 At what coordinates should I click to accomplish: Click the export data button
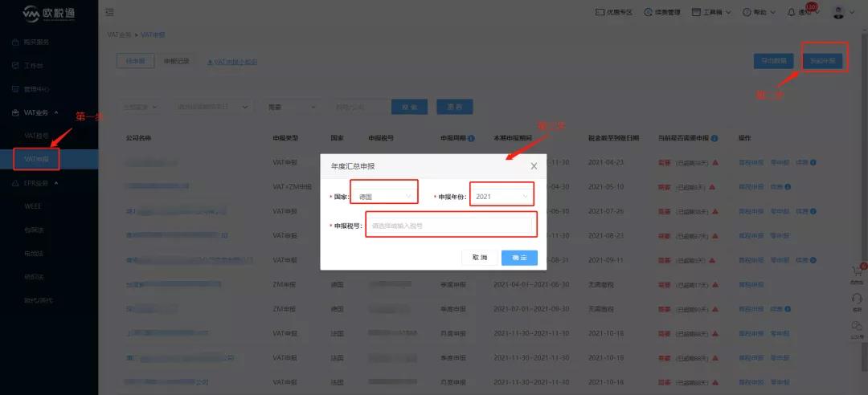(x=773, y=61)
